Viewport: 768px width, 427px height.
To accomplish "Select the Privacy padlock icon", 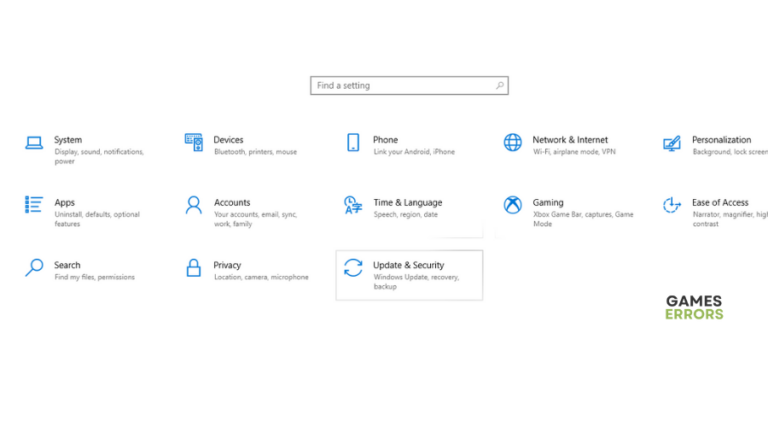I will coord(193,268).
